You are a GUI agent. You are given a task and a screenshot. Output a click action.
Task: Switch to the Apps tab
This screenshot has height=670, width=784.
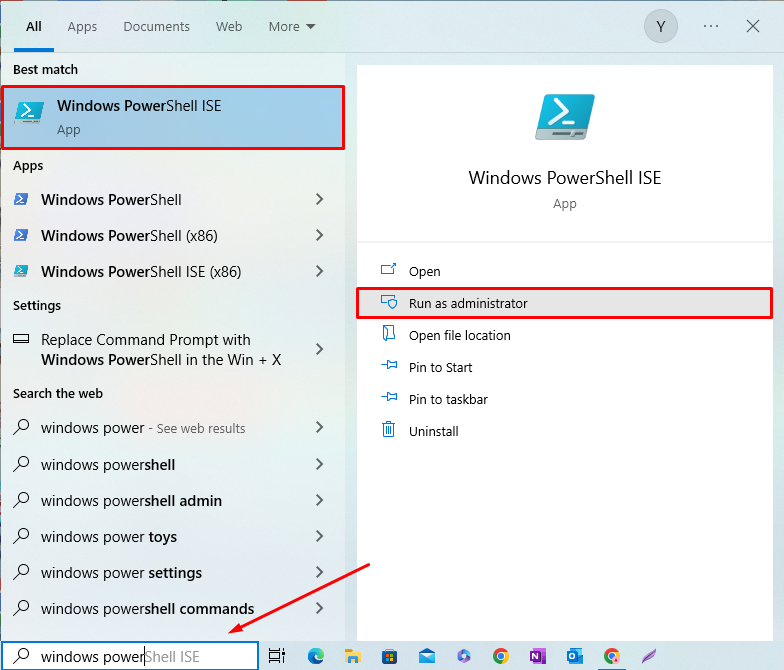pyautogui.click(x=82, y=26)
